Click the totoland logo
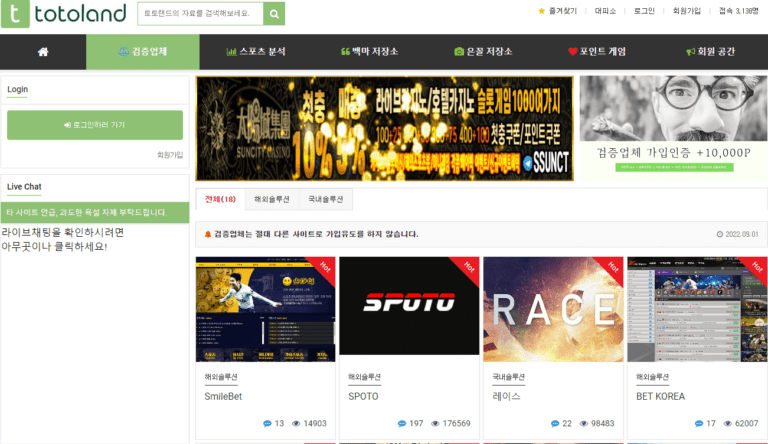 click(x=64, y=13)
